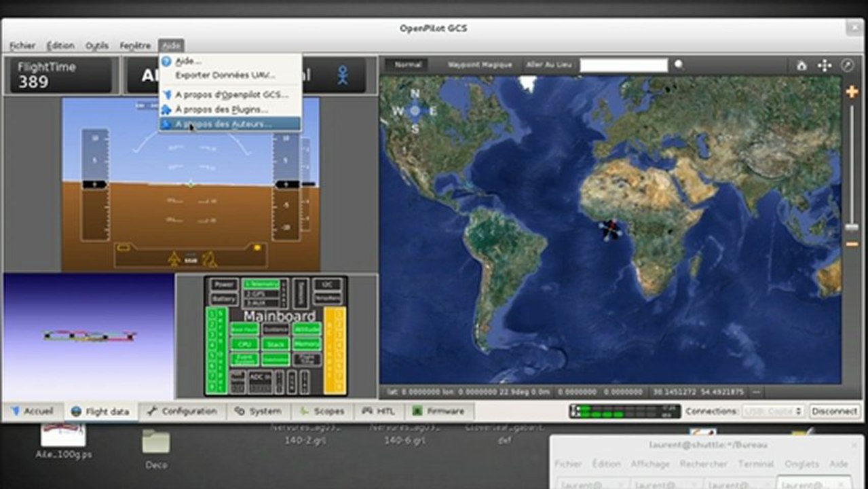Open the Deco folder on desktop
The image size is (868, 489).
tap(156, 441)
